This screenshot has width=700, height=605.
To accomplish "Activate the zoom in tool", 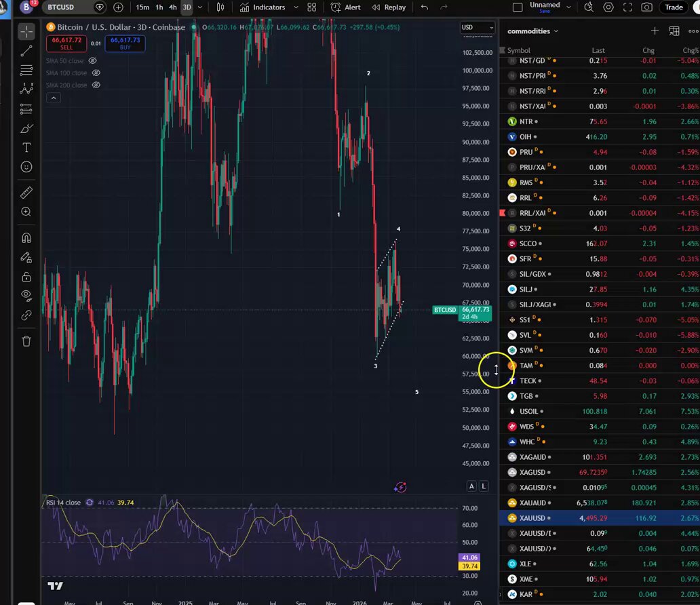I will pyautogui.click(x=26, y=212).
